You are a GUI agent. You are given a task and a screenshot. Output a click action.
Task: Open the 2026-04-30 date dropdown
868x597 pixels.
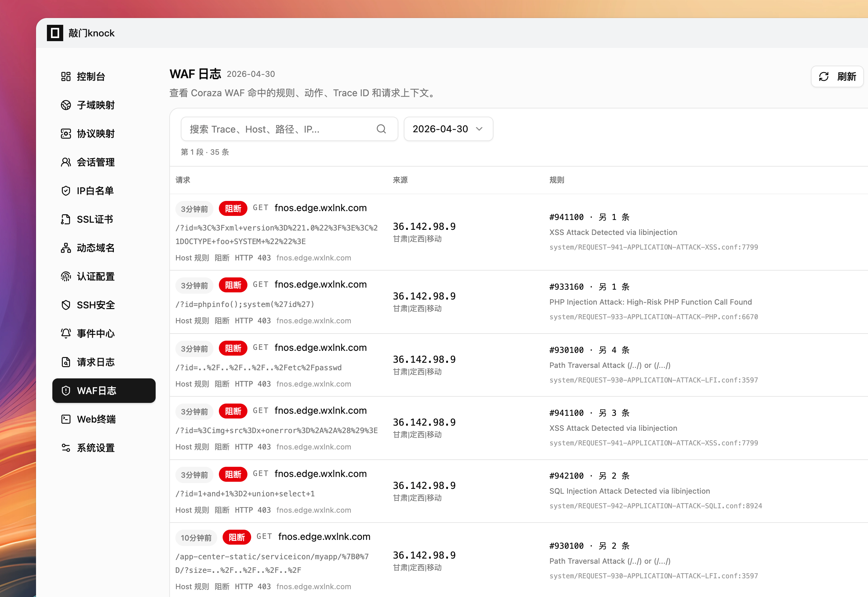point(448,129)
